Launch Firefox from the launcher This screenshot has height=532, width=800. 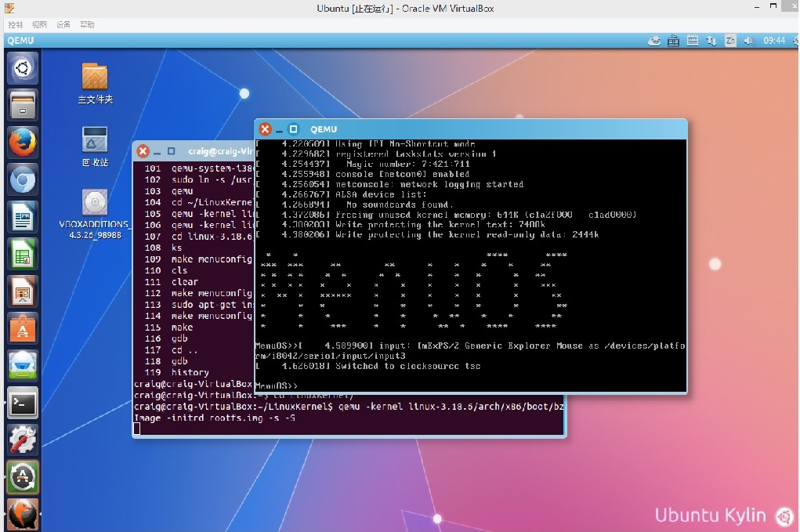(x=23, y=143)
